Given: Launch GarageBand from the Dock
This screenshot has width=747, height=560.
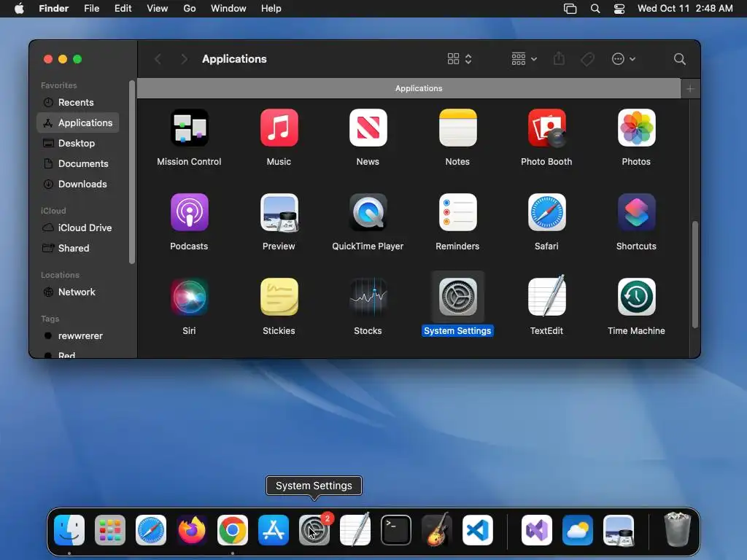Looking at the screenshot, I should tap(436, 530).
